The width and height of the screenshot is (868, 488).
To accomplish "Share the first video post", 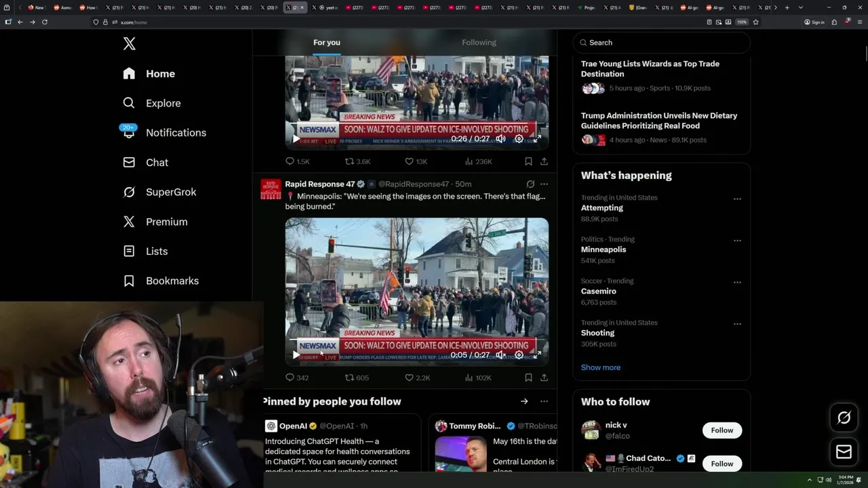I will (x=544, y=161).
